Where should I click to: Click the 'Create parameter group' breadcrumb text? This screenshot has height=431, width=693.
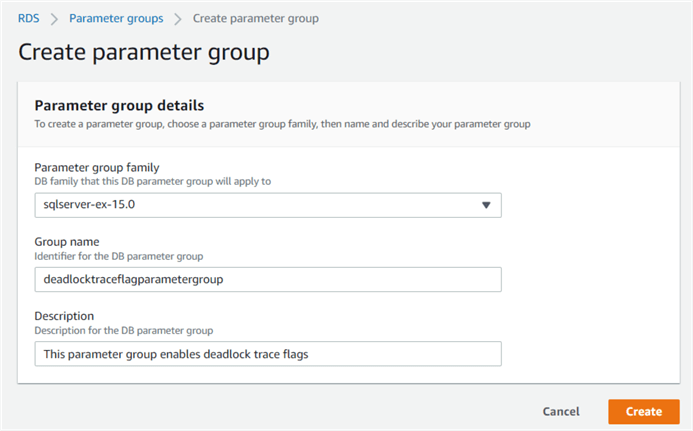(253, 18)
